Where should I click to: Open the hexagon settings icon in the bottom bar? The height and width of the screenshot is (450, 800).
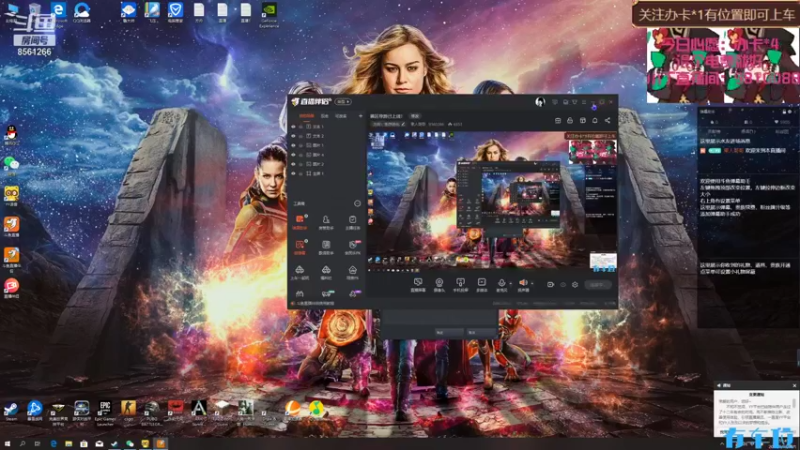[575, 285]
